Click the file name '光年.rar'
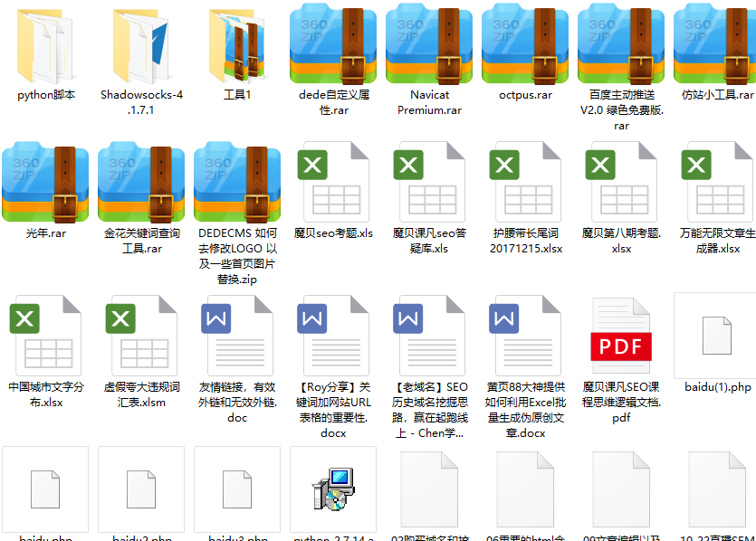Image resolution: width=756 pixels, height=541 pixels. point(45,233)
